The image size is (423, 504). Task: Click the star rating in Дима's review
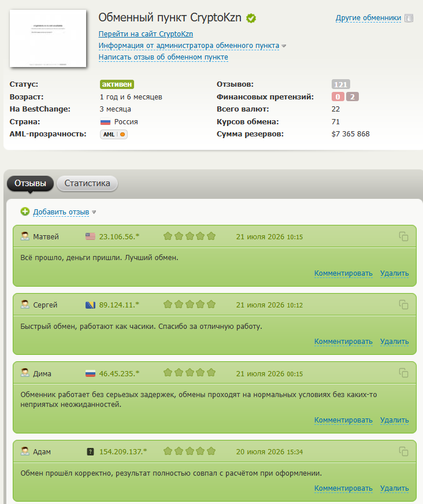click(190, 373)
